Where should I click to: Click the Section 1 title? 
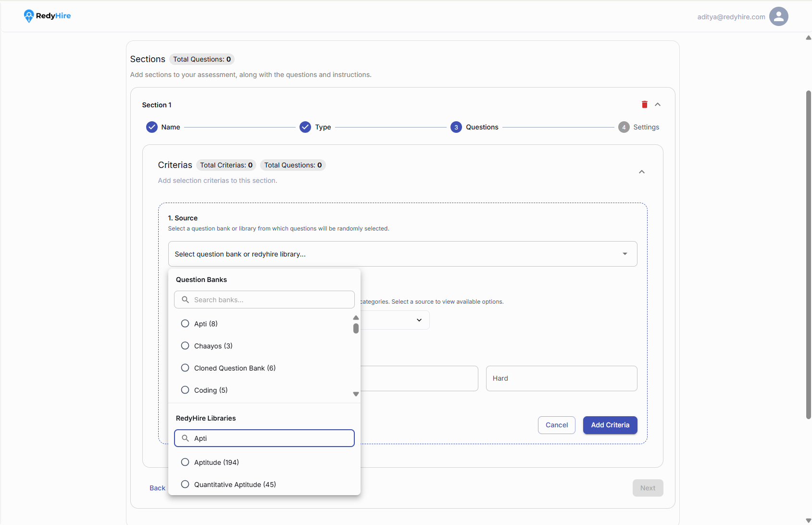click(x=157, y=105)
